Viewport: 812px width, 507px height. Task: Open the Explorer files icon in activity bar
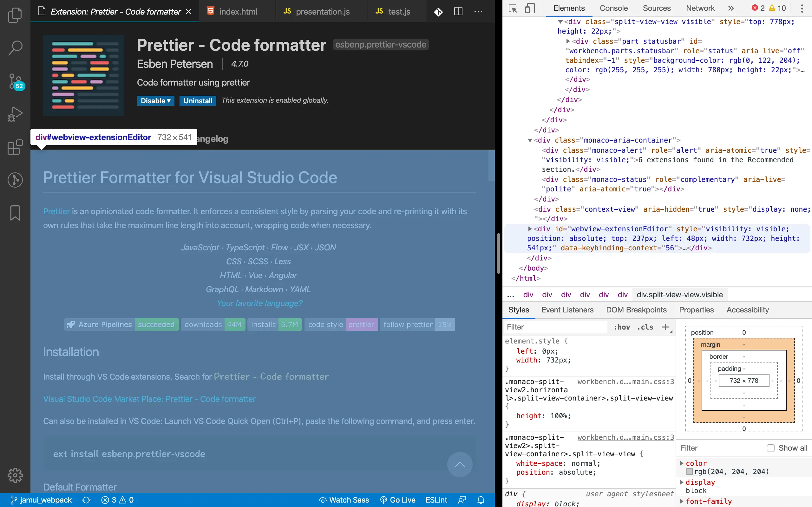click(15, 15)
